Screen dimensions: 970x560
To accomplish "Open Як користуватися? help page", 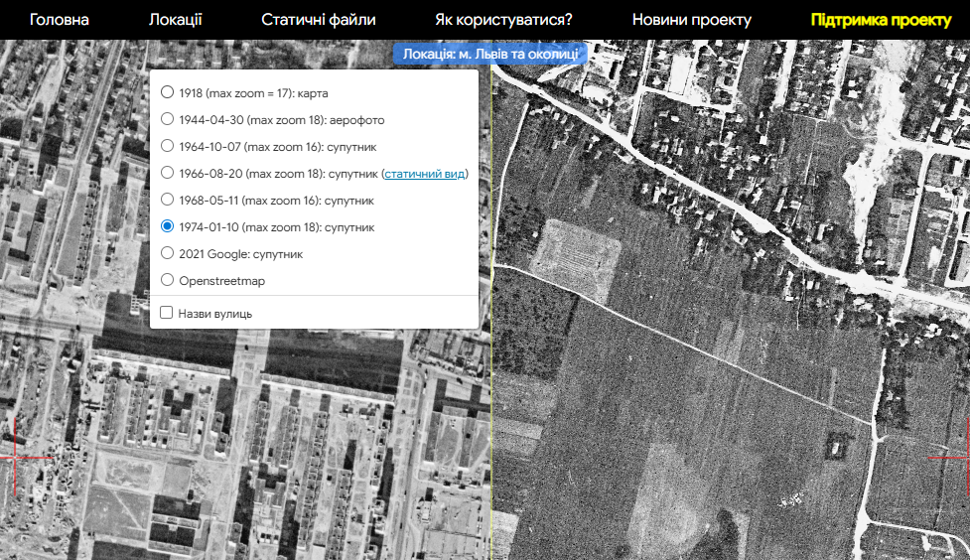I will click(503, 20).
